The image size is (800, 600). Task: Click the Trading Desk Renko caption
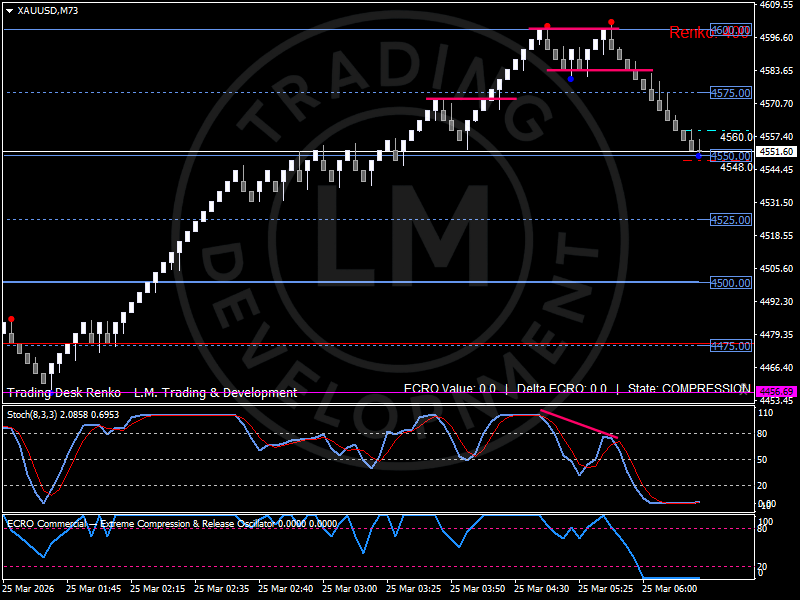pos(64,393)
